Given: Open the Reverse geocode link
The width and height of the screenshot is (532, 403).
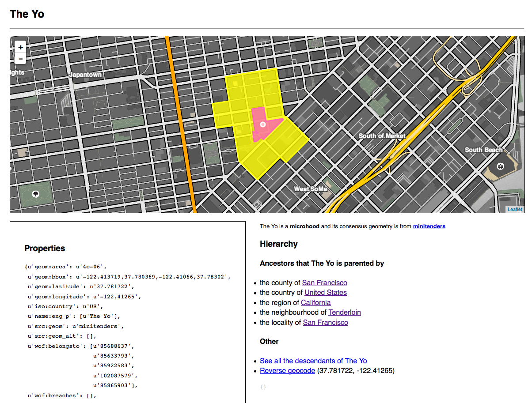Looking at the screenshot, I should (x=287, y=370).
